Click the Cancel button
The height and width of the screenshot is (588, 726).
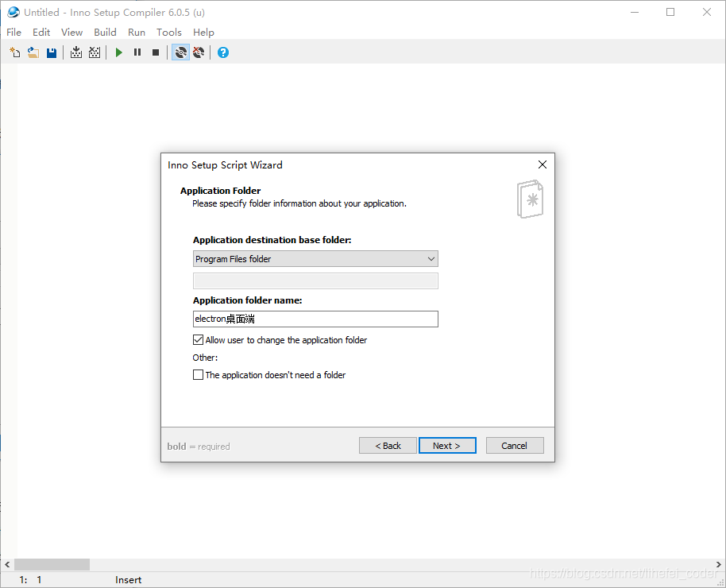click(x=515, y=445)
